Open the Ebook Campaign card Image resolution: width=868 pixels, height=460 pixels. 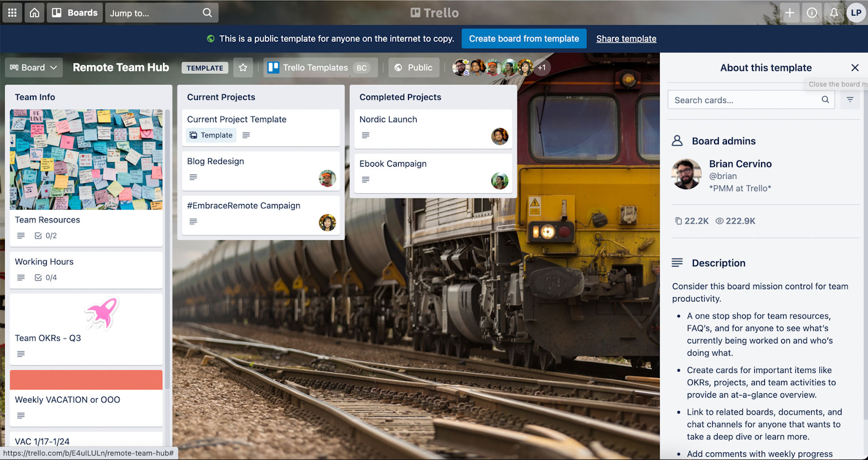(433, 173)
